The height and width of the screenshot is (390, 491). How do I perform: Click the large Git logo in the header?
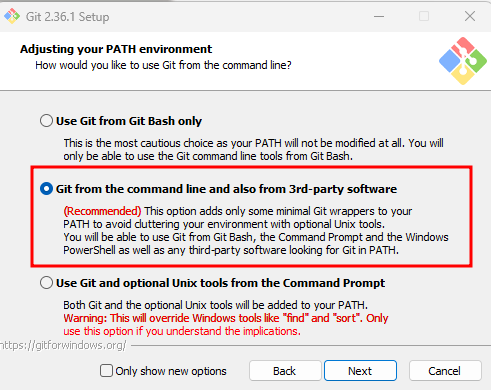[463, 61]
